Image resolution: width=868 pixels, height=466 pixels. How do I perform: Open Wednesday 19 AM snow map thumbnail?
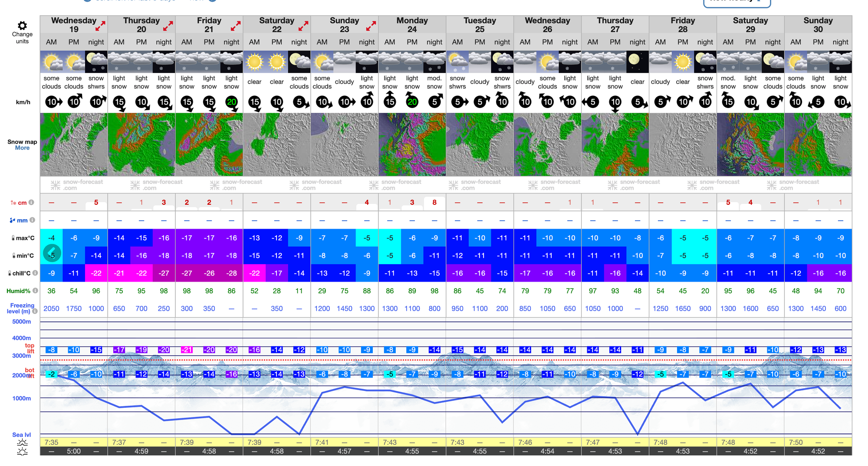(52, 144)
